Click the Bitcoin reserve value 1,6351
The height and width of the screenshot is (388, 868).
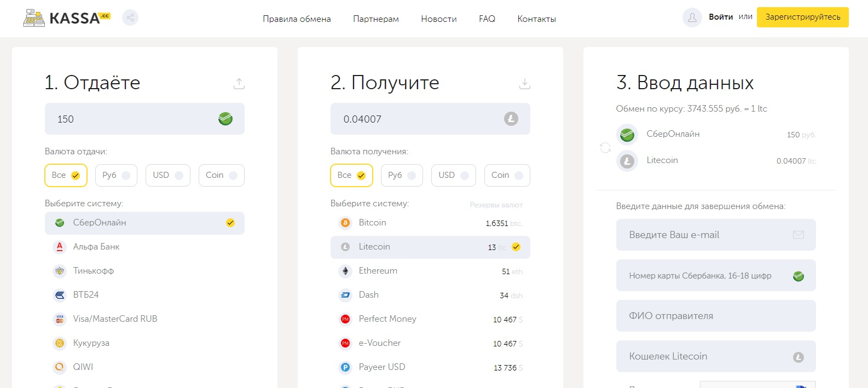pos(497,223)
